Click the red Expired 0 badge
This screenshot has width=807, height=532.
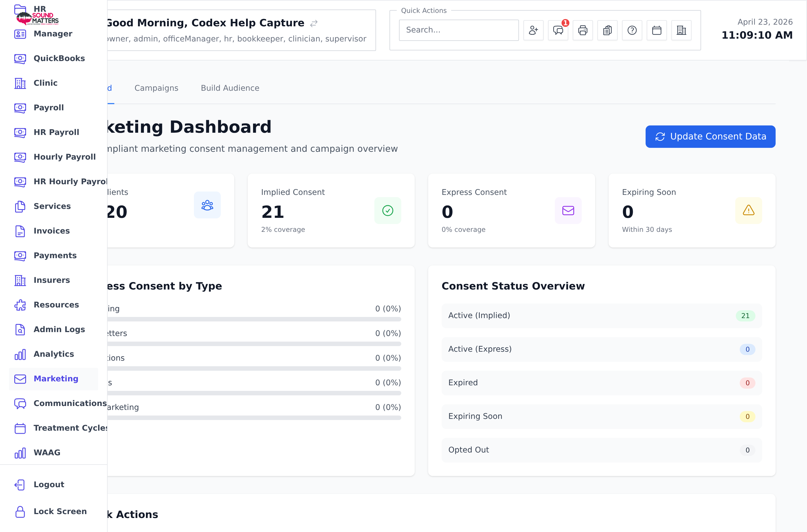(747, 383)
